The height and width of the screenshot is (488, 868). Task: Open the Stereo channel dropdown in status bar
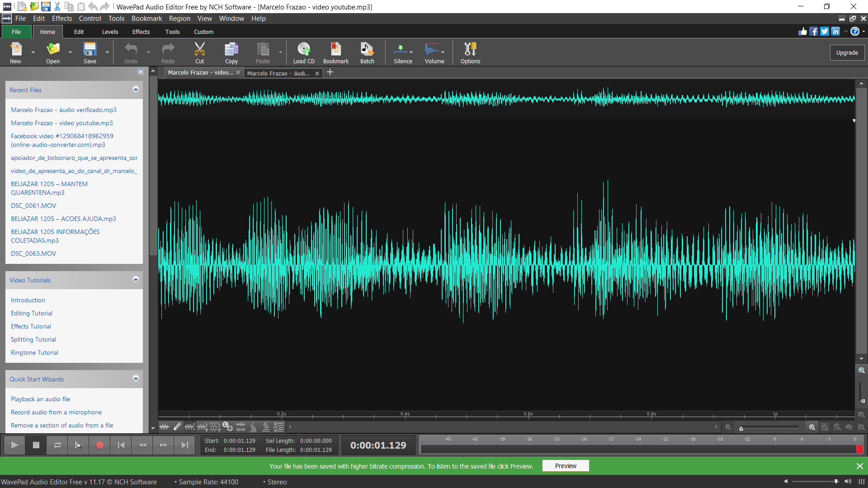coord(275,482)
